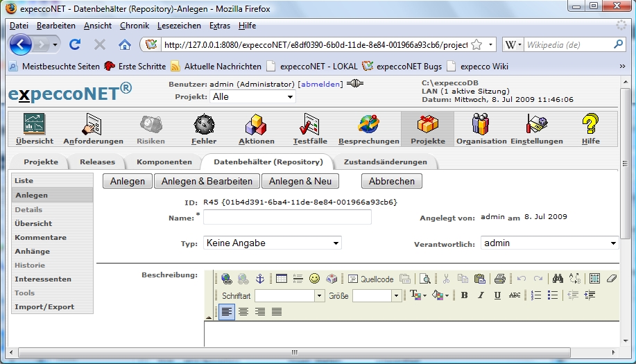Click into the Name input field

(287, 218)
